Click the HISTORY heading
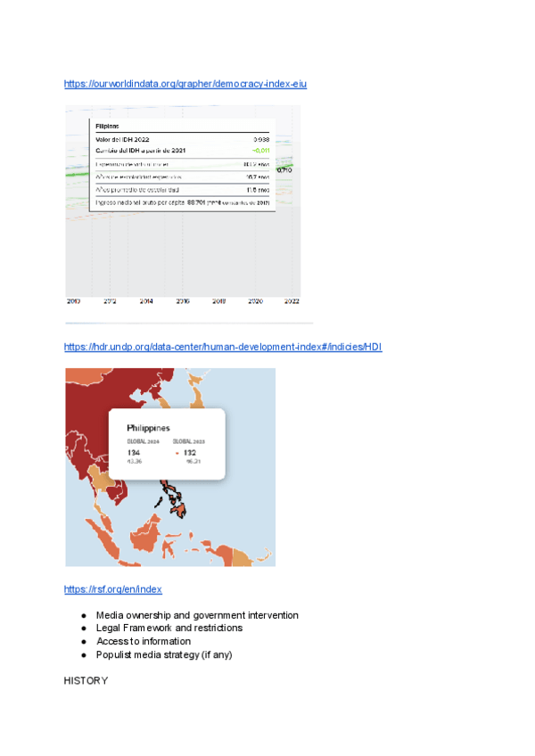This screenshot has width=535, height=756. 86,681
